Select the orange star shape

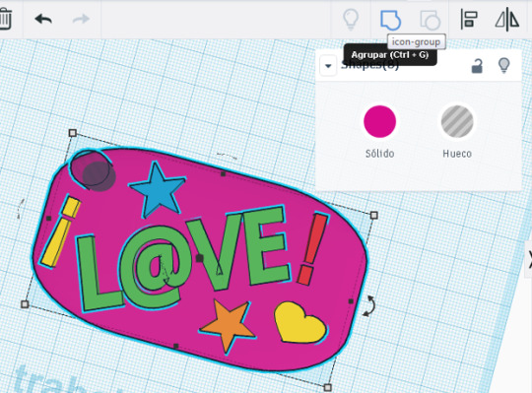[227, 324]
